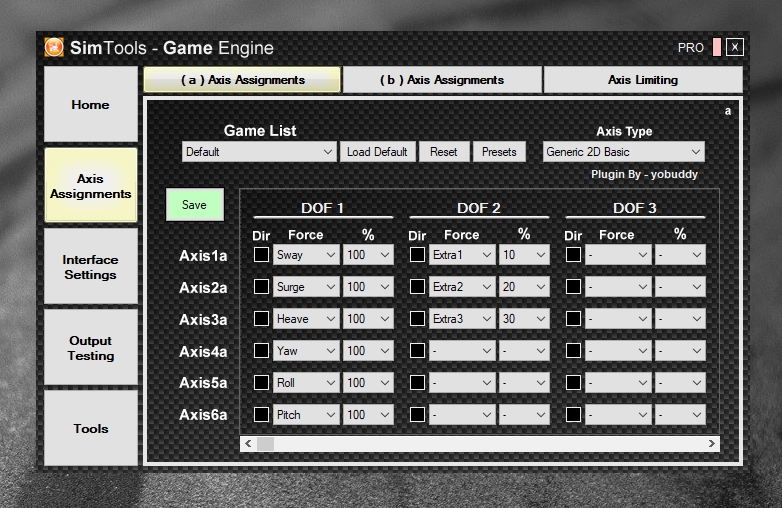Go to Output Testing
Image resolution: width=782 pixels, height=508 pixels.
[91, 347]
